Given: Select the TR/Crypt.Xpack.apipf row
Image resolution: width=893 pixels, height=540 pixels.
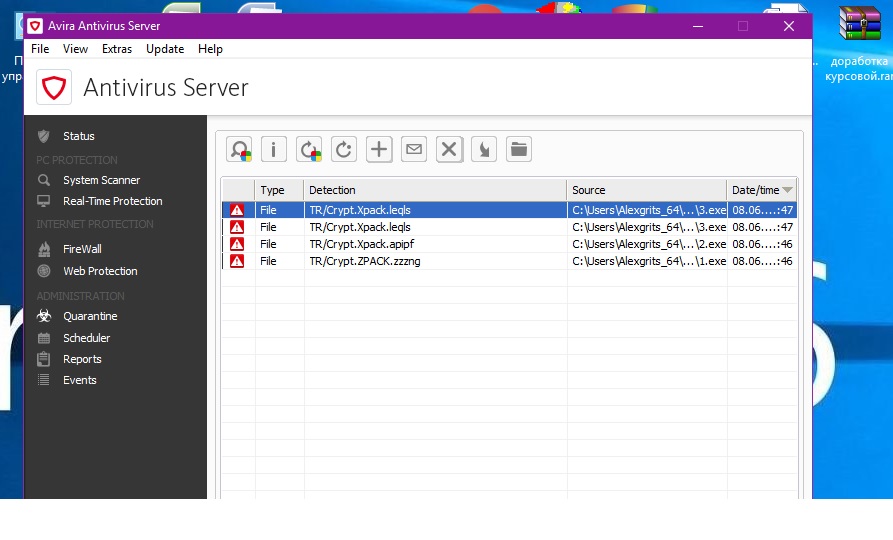Looking at the screenshot, I should (509, 244).
